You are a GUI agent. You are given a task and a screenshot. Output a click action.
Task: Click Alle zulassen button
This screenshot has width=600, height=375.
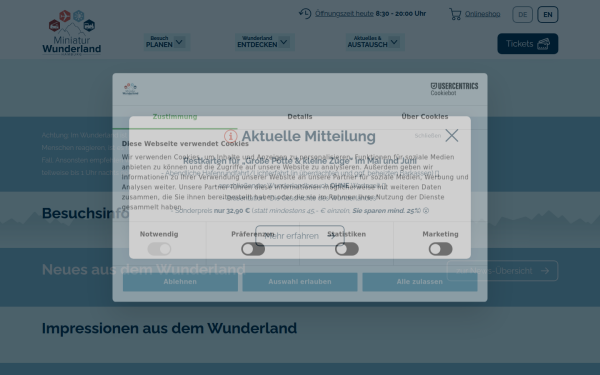tap(420, 282)
